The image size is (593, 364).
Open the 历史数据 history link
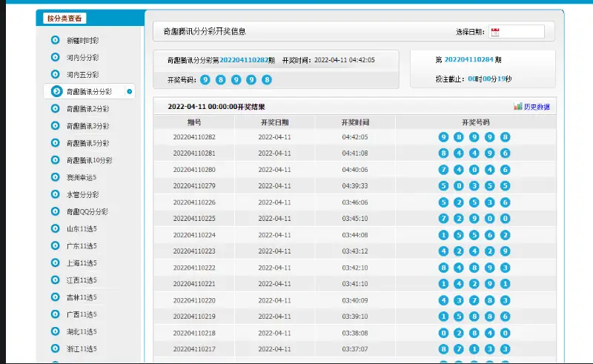point(537,107)
